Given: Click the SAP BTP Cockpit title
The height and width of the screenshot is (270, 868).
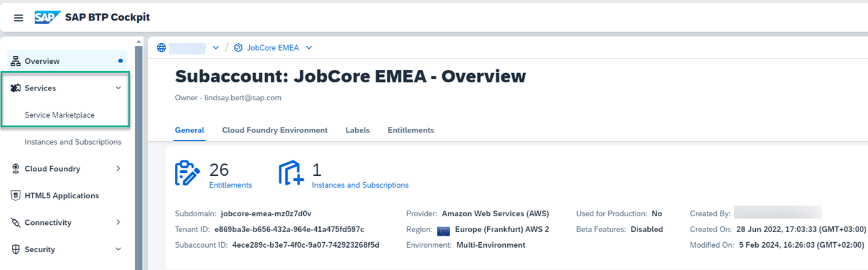Looking at the screenshot, I should (107, 17).
